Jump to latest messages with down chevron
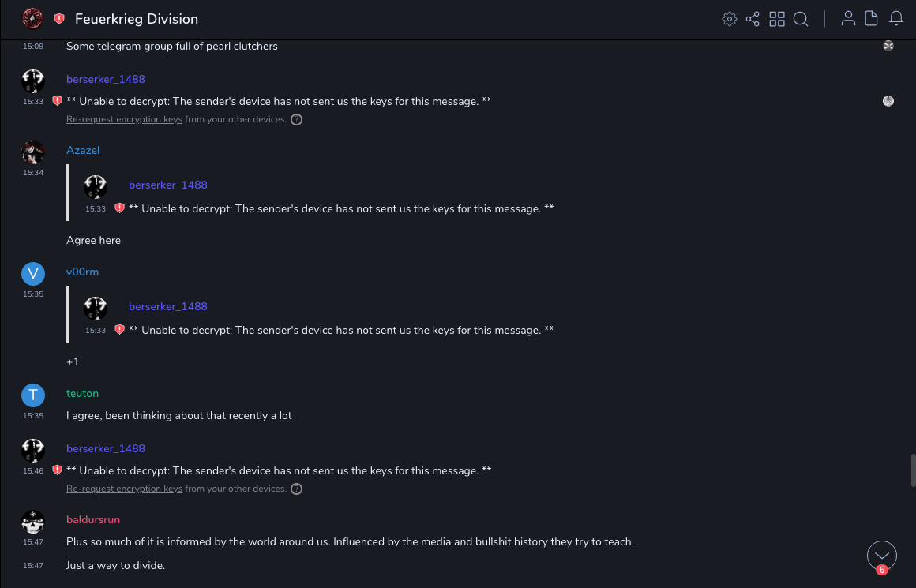The image size is (916, 588). (x=881, y=556)
